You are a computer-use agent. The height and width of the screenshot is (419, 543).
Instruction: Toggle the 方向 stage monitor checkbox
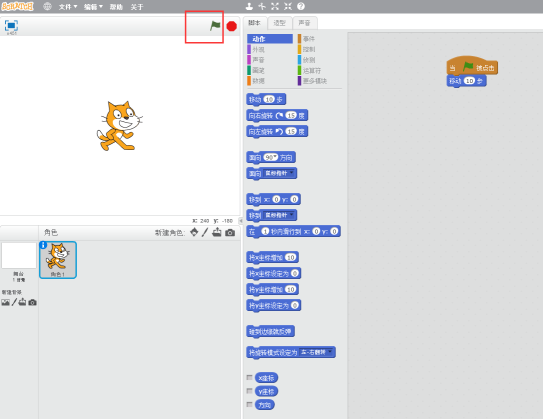tap(249, 404)
